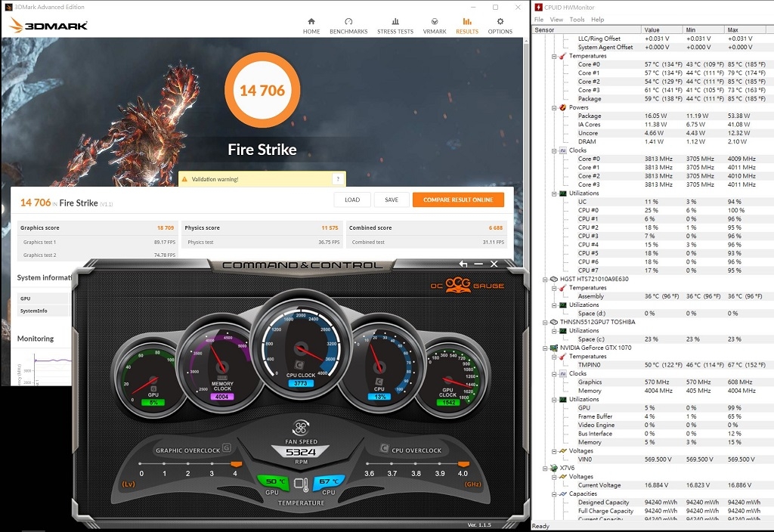Screen dimensions: 774x532
Task: Click the Load button in 3DMark
Action: pos(352,199)
